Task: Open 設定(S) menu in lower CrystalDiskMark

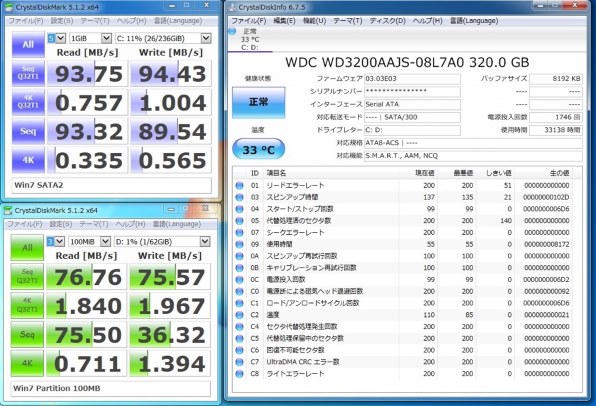Action: click(x=60, y=224)
